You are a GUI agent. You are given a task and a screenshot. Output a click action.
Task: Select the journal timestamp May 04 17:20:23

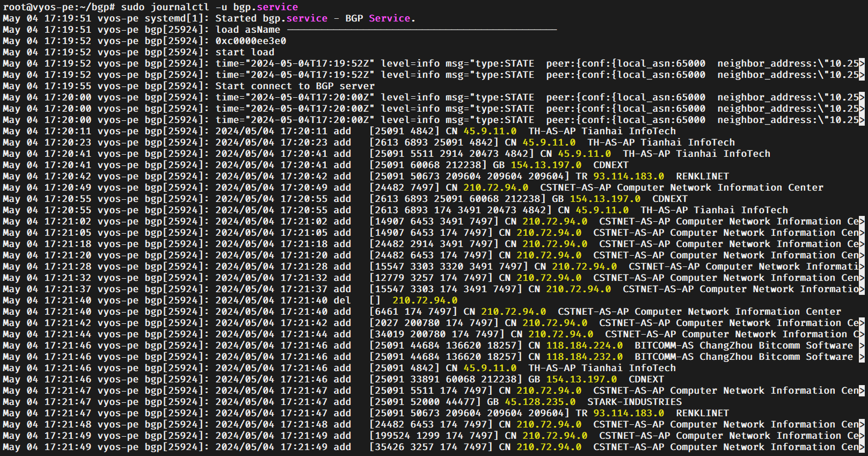(x=47, y=142)
